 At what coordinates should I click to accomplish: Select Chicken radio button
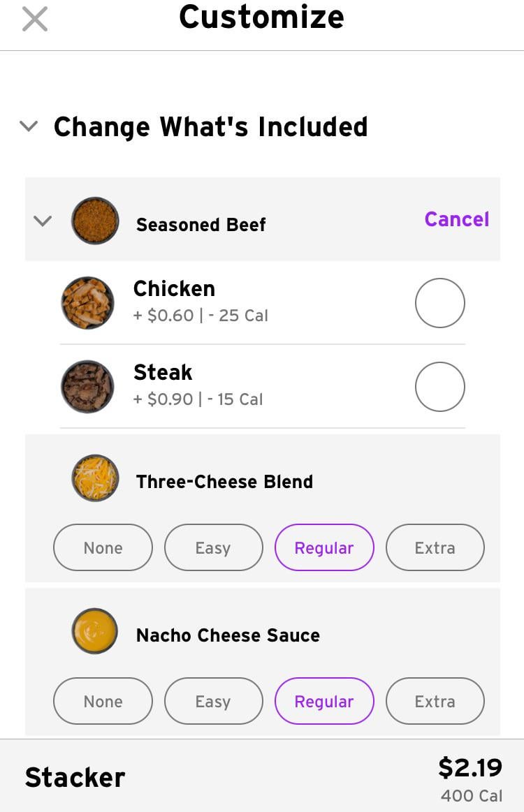pos(440,303)
